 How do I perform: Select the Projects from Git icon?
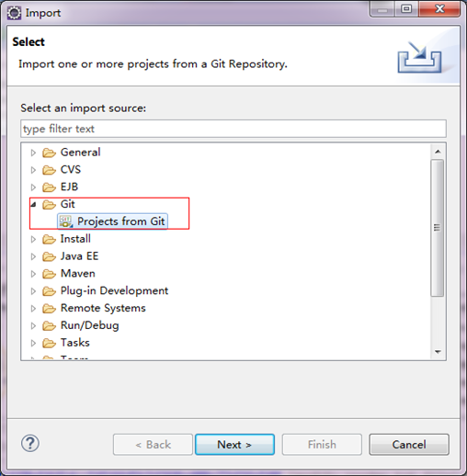[65, 221]
